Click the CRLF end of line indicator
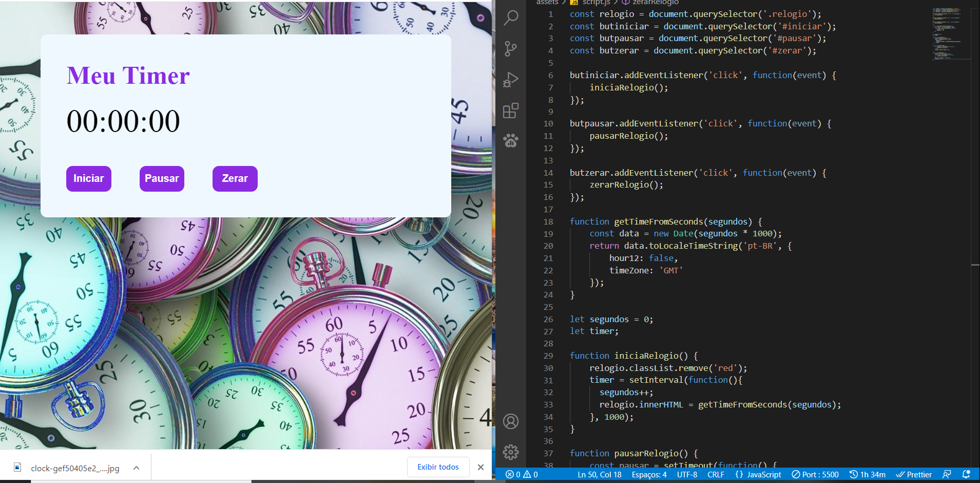This screenshot has height=483, width=980. [x=716, y=475]
